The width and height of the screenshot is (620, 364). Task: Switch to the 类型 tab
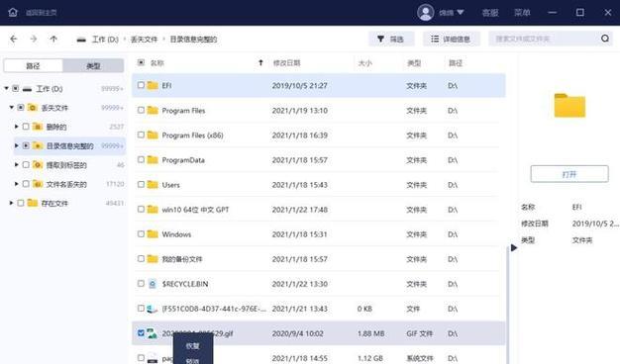tap(93, 66)
